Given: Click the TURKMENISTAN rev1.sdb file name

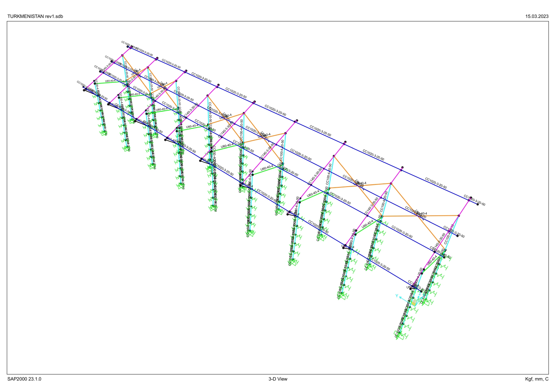Looking at the screenshot, I should coord(35,16).
